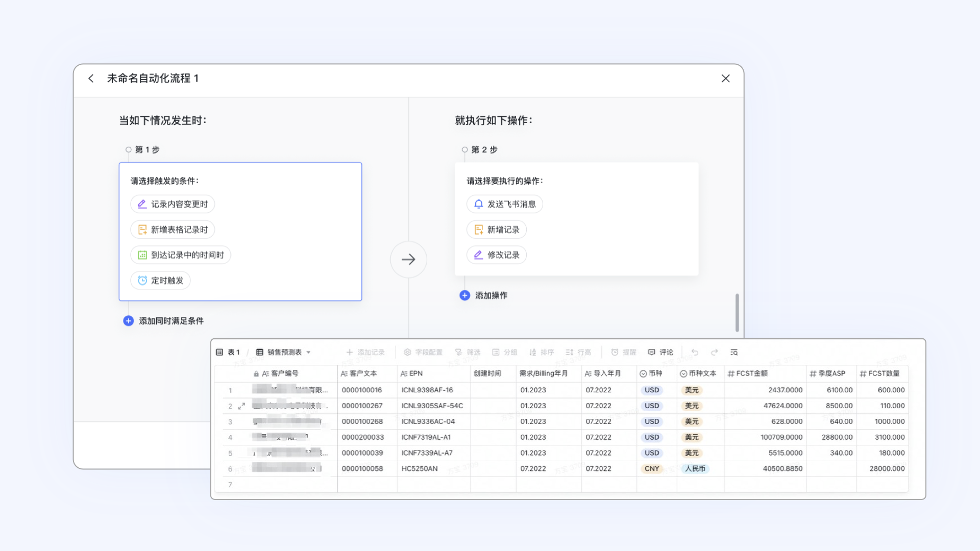Click cell 100709.0000

tap(765, 437)
